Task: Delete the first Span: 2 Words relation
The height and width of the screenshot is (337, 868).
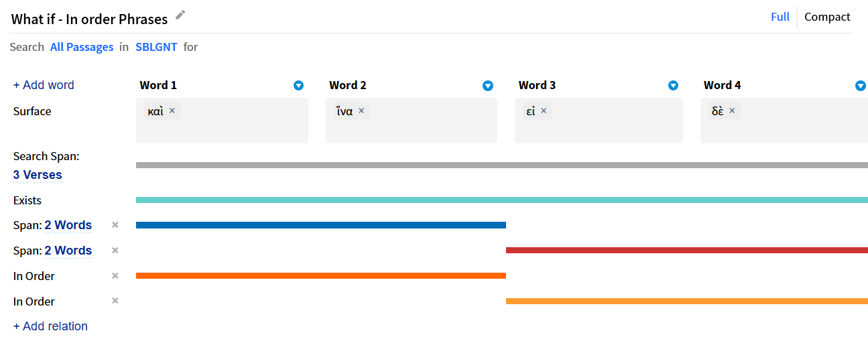Action: pos(115,225)
